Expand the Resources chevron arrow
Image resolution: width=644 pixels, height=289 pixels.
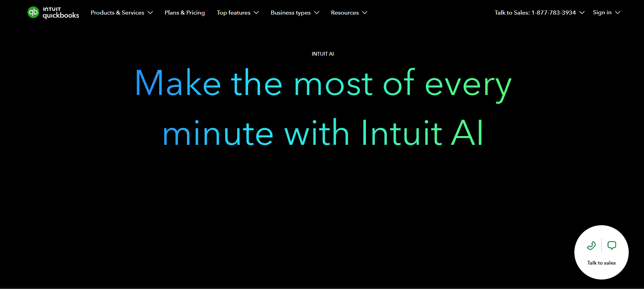click(365, 13)
